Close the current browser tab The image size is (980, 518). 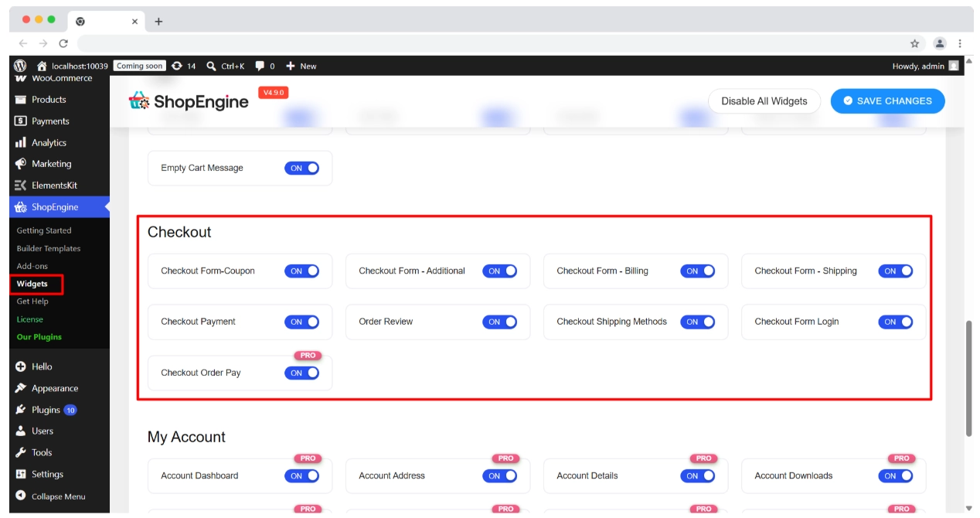point(134,22)
